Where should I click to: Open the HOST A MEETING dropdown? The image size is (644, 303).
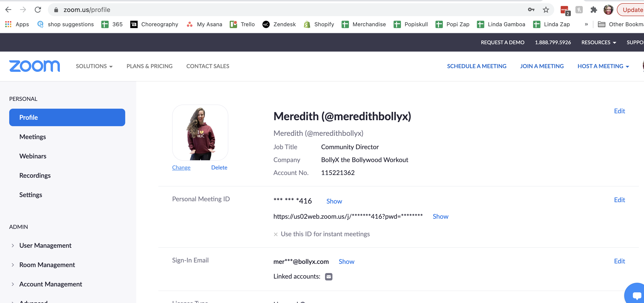[603, 66]
